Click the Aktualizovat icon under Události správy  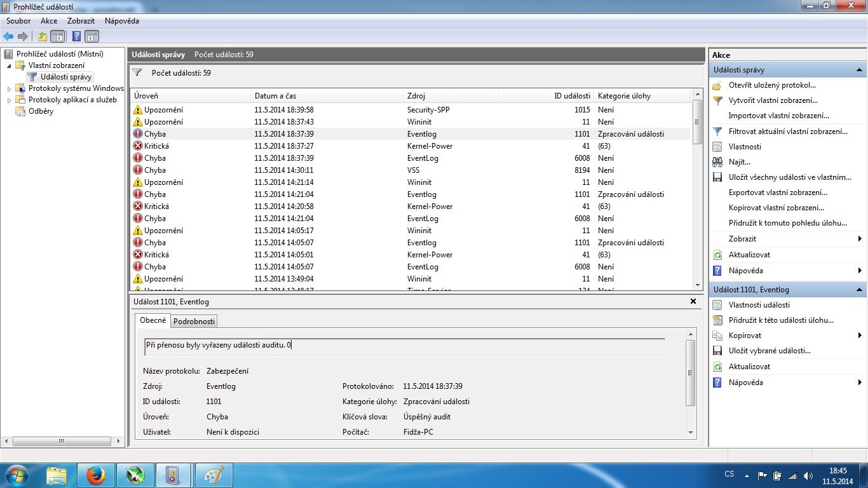click(717, 255)
